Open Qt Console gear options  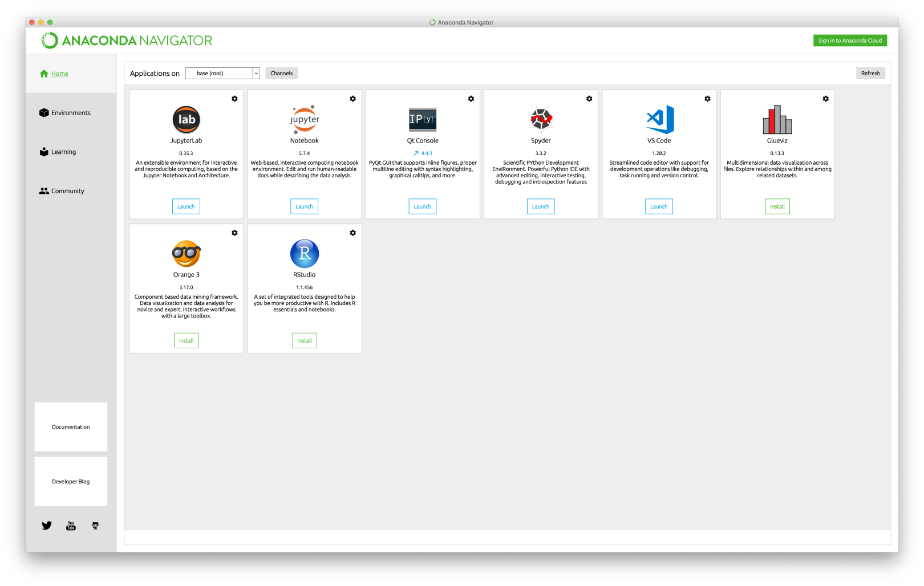point(471,99)
